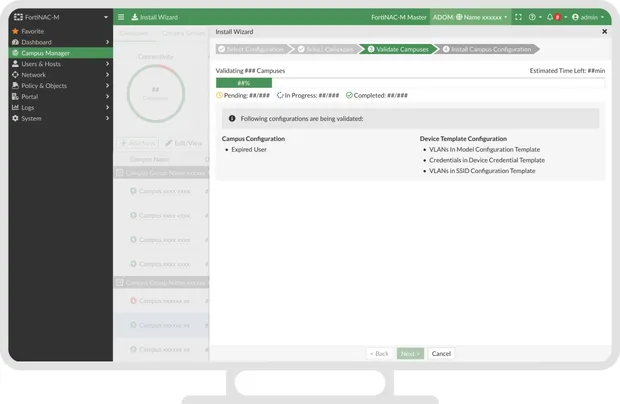Expand the Portal submenu chevron
Image resolution: width=620 pixels, height=404 pixels.
tap(107, 96)
